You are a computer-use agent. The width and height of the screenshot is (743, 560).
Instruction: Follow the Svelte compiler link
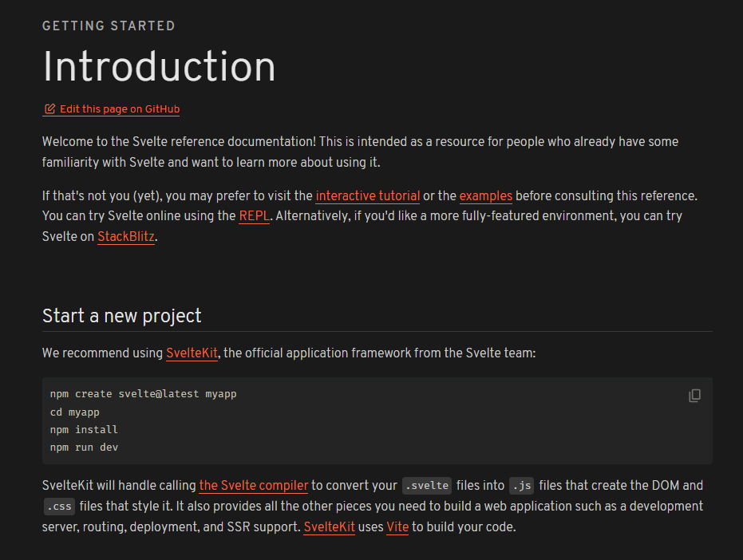click(x=254, y=486)
